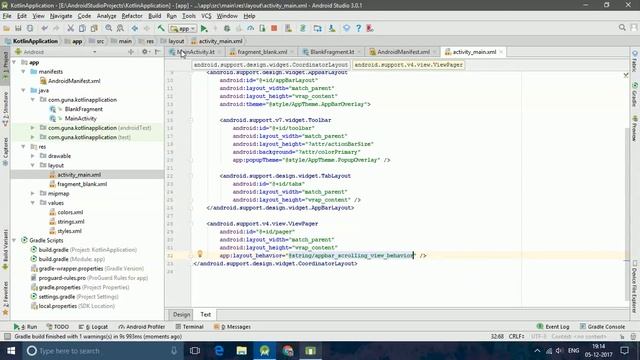Image resolution: width=640 pixels, height=360 pixels.
Task: Click the Back navigation arrow icon
Action: click(135, 28)
